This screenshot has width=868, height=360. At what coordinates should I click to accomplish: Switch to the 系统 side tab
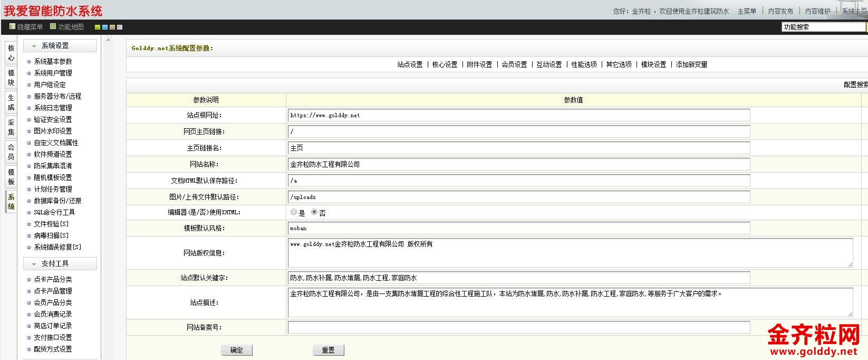tap(11, 202)
